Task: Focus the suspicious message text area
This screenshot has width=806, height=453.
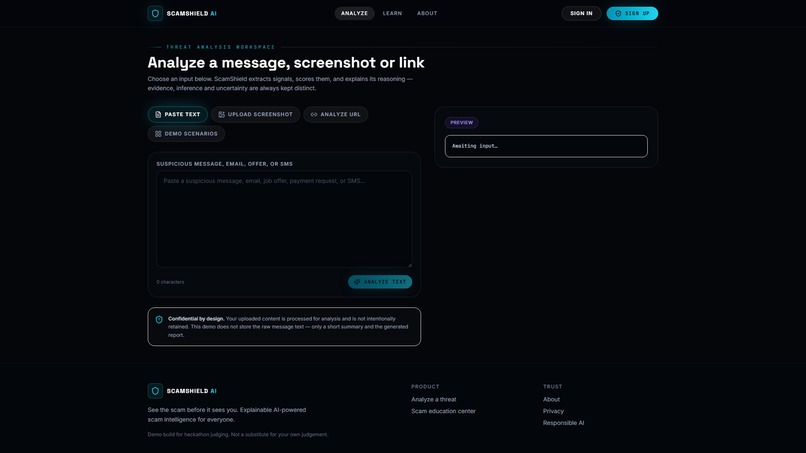Action: (x=284, y=219)
